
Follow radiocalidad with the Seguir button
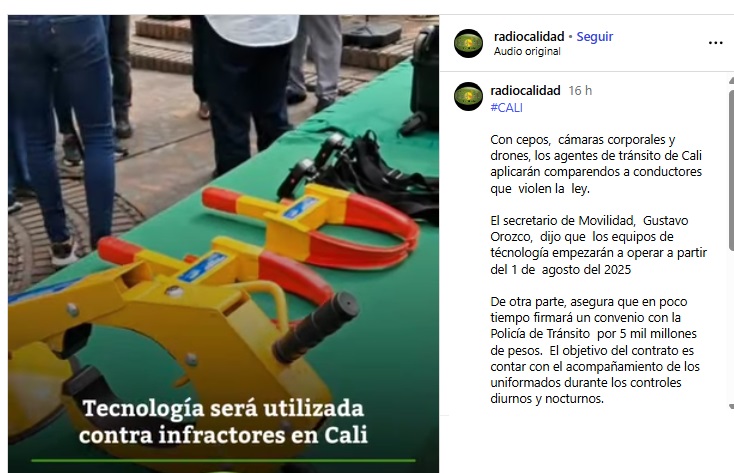click(x=595, y=37)
